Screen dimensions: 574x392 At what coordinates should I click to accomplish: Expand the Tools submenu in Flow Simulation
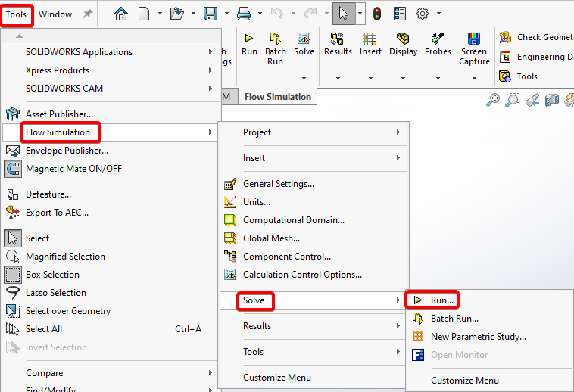[314, 352]
